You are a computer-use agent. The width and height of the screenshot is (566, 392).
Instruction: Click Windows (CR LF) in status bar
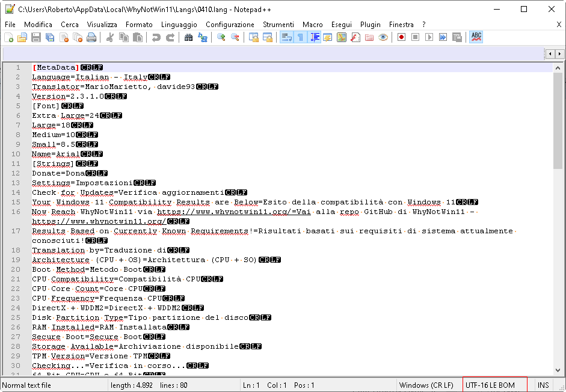427,385
